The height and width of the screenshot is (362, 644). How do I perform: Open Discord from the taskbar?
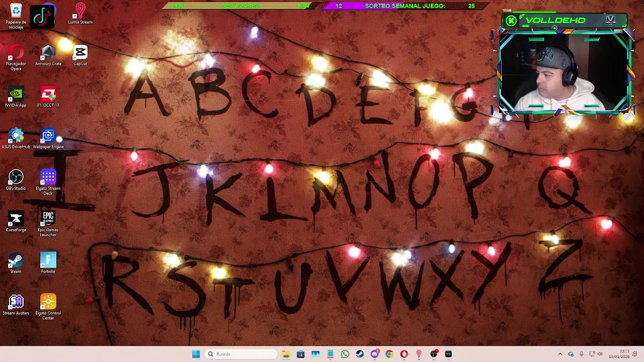(375, 354)
